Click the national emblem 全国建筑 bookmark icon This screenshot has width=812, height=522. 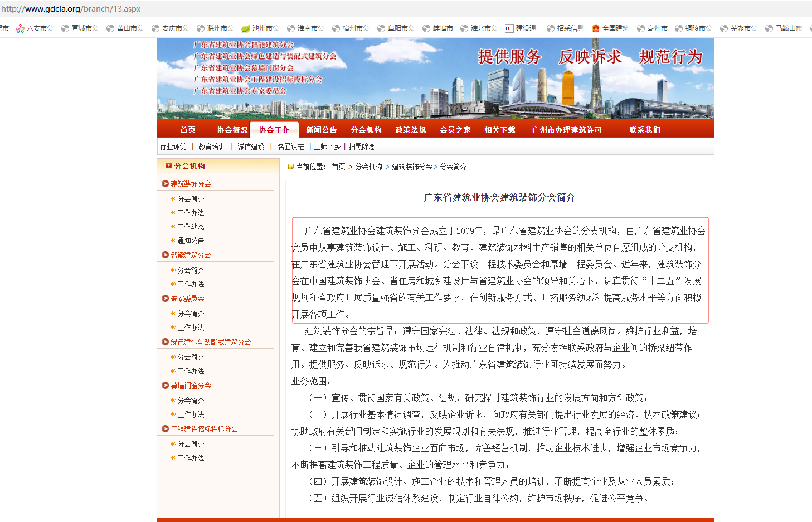[x=596, y=28]
